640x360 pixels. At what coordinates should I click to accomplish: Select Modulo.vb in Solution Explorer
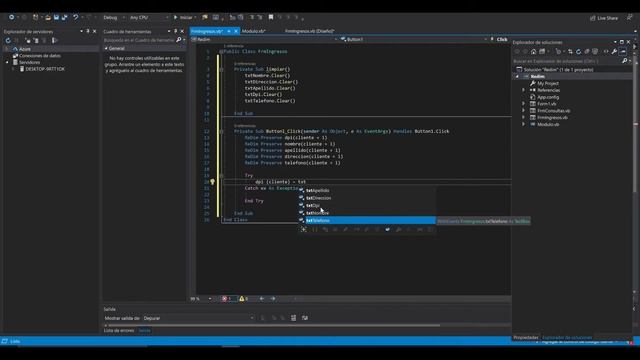(x=548, y=124)
